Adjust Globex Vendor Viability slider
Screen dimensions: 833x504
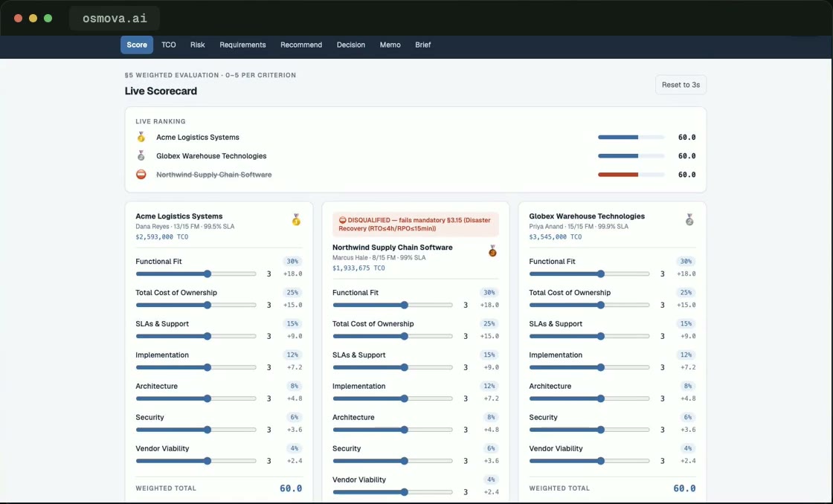coord(589,461)
